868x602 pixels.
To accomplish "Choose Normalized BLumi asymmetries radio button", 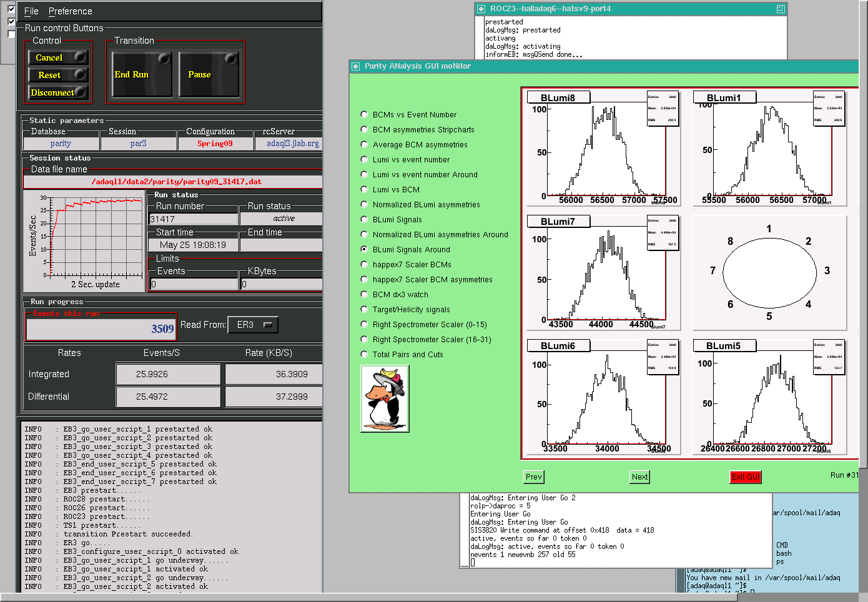I will point(364,204).
